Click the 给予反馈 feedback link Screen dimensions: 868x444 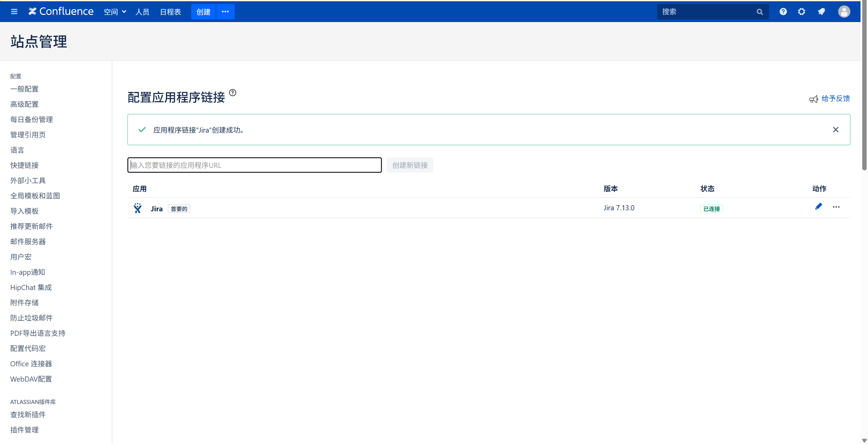point(835,98)
